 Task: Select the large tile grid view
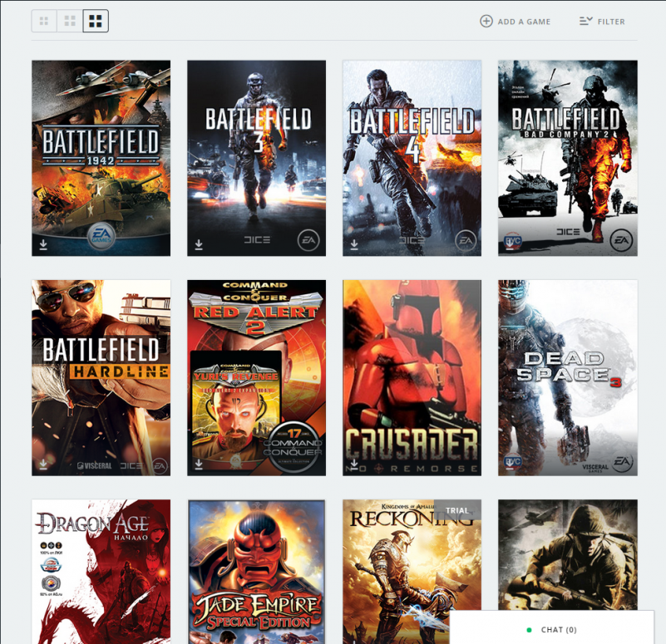click(x=96, y=21)
